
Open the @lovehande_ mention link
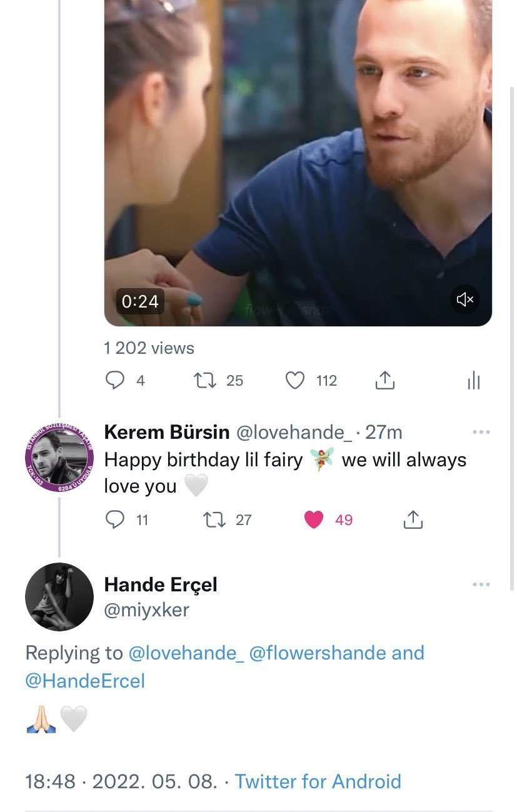pos(186,653)
